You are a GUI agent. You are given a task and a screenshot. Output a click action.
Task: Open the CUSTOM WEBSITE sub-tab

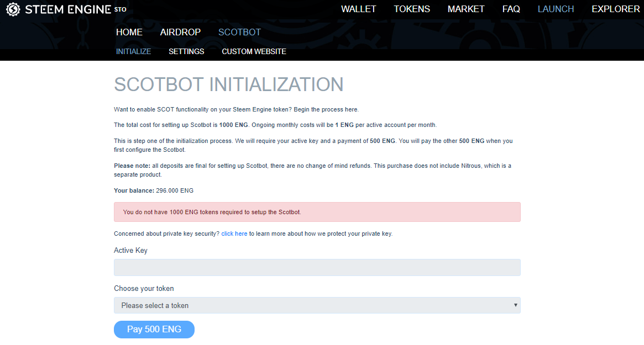coord(254,51)
